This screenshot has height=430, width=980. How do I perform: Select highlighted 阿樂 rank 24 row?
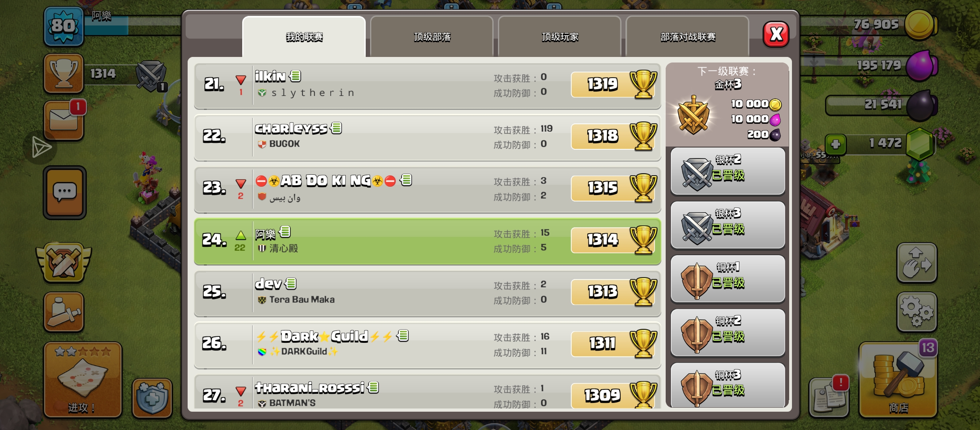click(427, 241)
